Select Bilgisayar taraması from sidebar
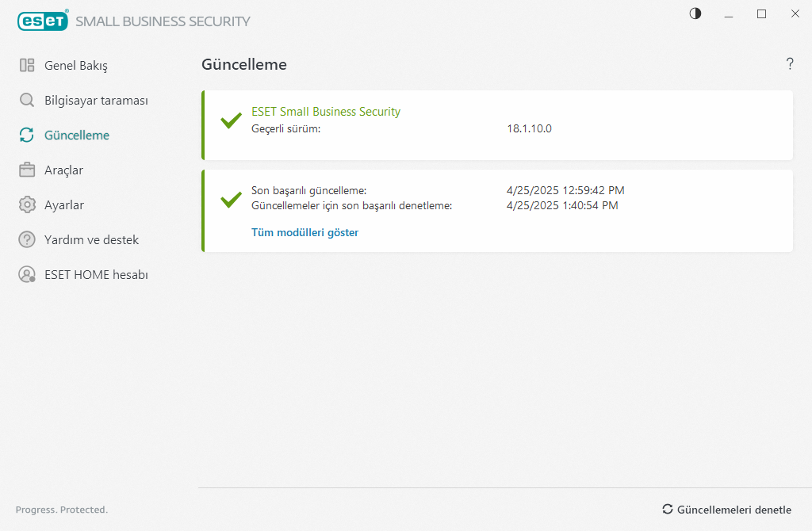Screen dimensions: 812x531 (x=96, y=101)
